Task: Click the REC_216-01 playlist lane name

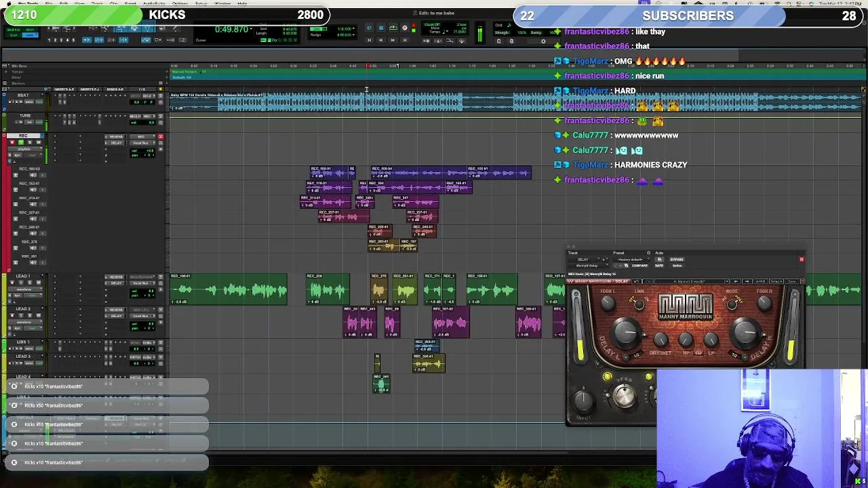Action: [29, 198]
